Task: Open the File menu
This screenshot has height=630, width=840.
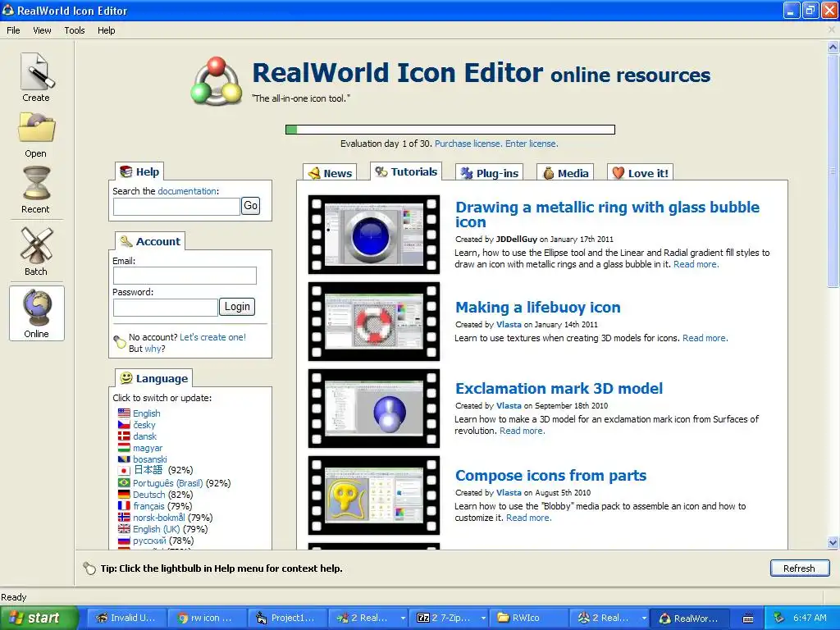Action: (x=13, y=30)
